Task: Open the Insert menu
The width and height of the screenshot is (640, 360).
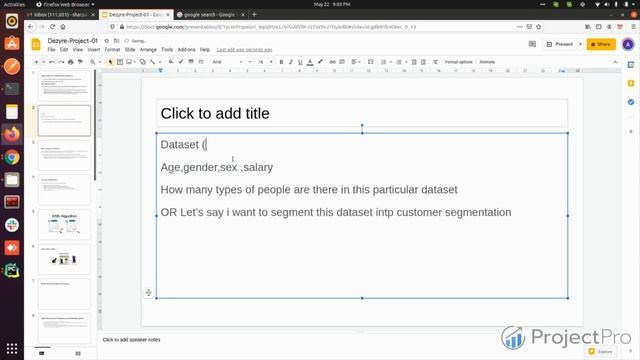Action: coord(93,50)
